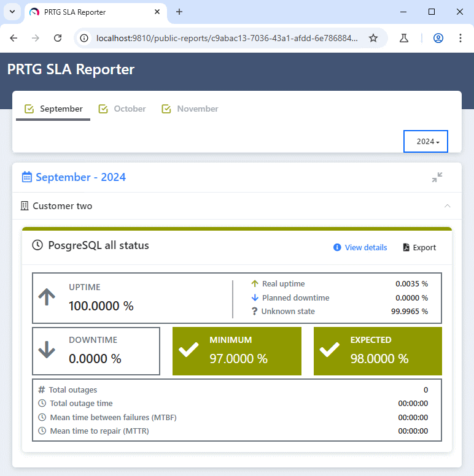Click the calendar icon beside September - 2024
Image resolution: width=474 pixels, height=476 pixels.
coord(27,177)
